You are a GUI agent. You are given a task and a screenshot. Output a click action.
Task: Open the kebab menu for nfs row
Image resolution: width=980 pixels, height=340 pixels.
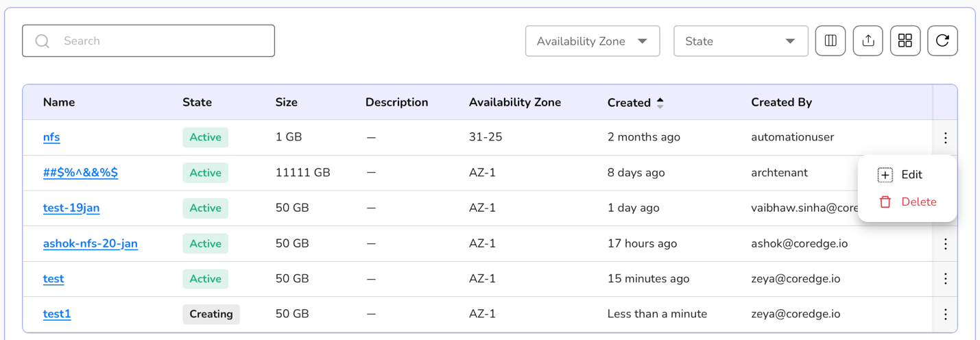click(945, 138)
